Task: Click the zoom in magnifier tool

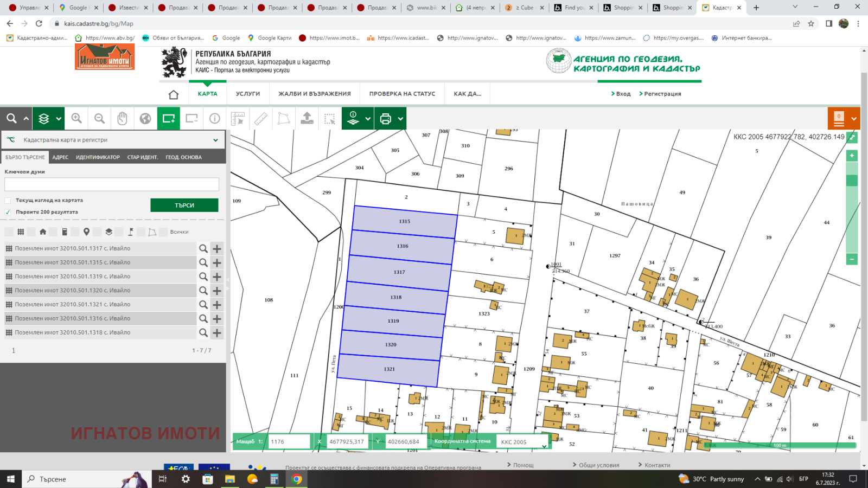Action: point(76,118)
